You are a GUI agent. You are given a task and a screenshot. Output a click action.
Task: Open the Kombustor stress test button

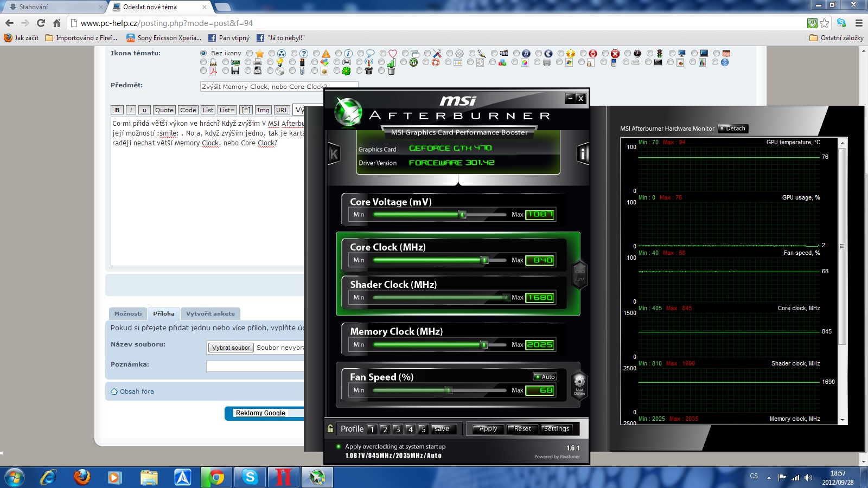334,154
